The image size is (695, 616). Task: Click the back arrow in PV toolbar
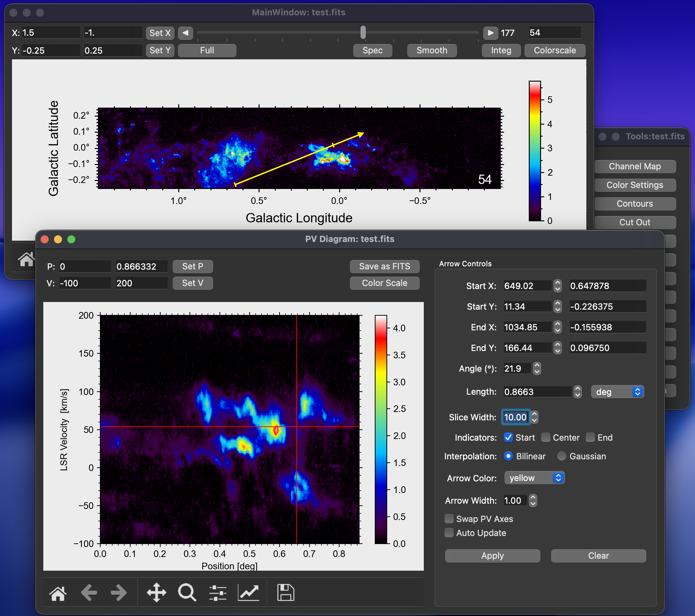click(89, 593)
